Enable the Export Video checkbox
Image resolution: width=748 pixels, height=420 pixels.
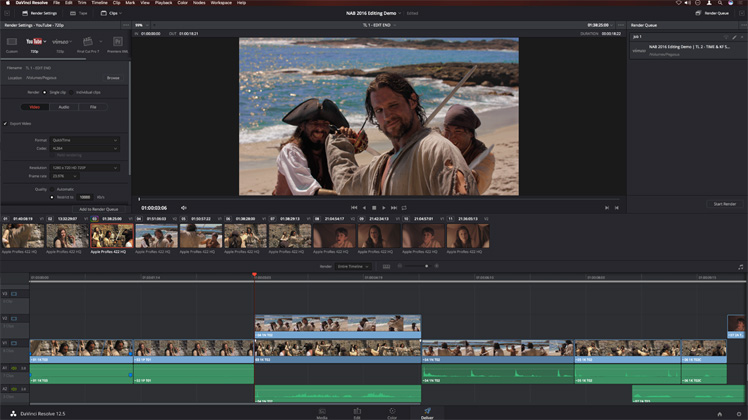click(x=5, y=124)
